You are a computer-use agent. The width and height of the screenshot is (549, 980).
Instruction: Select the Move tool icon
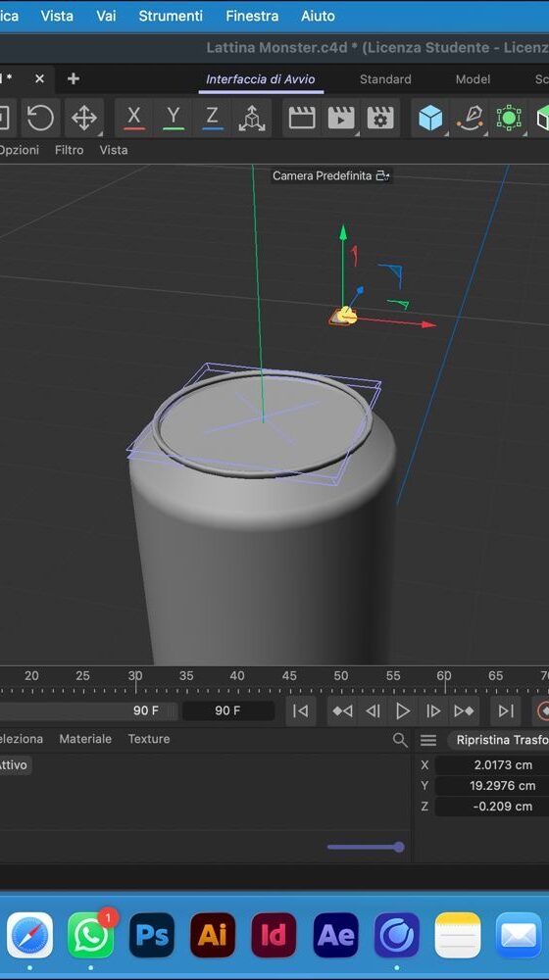[83, 118]
